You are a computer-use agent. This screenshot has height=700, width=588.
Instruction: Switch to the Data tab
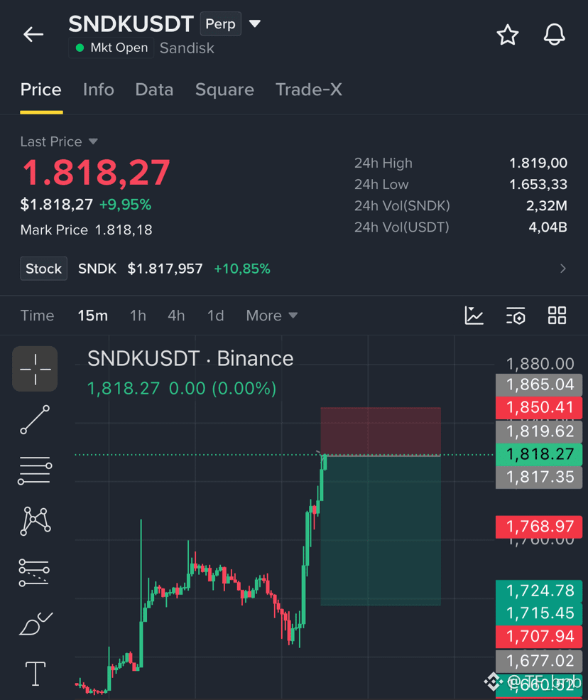pyautogui.click(x=154, y=90)
